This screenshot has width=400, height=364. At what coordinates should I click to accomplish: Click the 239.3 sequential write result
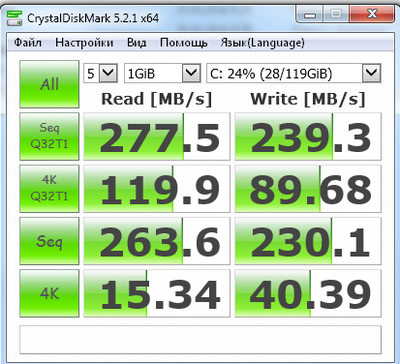(308, 136)
